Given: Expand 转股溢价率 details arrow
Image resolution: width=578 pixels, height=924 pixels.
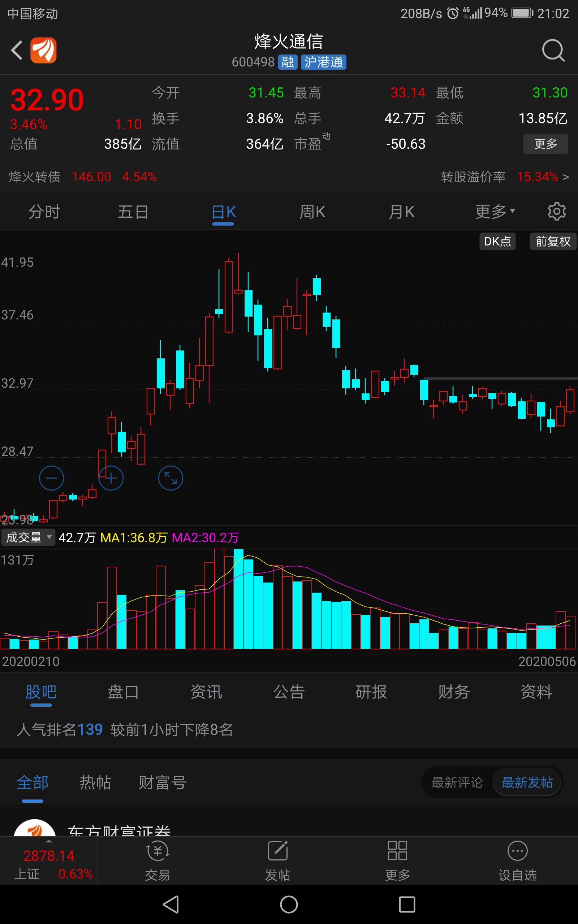Looking at the screenshot, I should coord(566,177).
